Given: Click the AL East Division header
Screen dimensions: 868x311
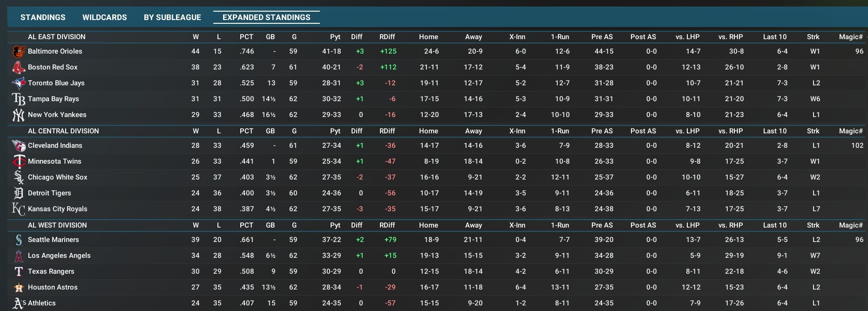Looking at the screenshot, I should (57, 37).
